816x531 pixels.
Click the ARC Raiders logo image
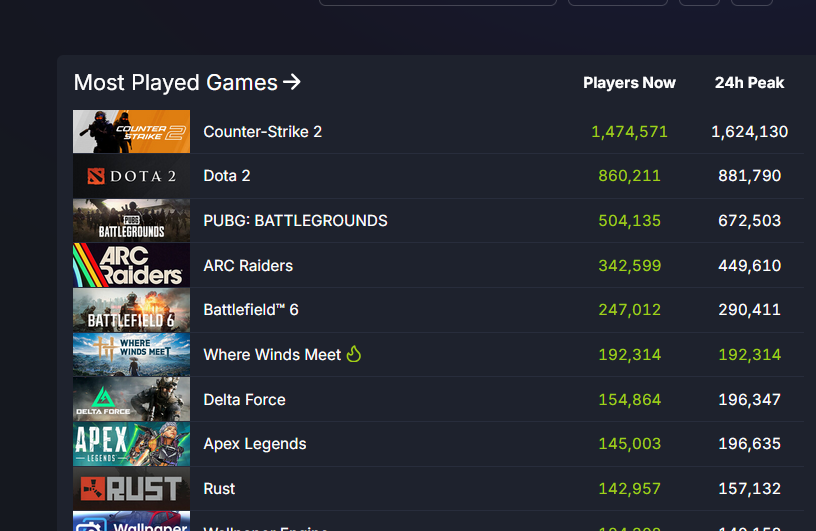pyautogui.click(x=131, y=265)
